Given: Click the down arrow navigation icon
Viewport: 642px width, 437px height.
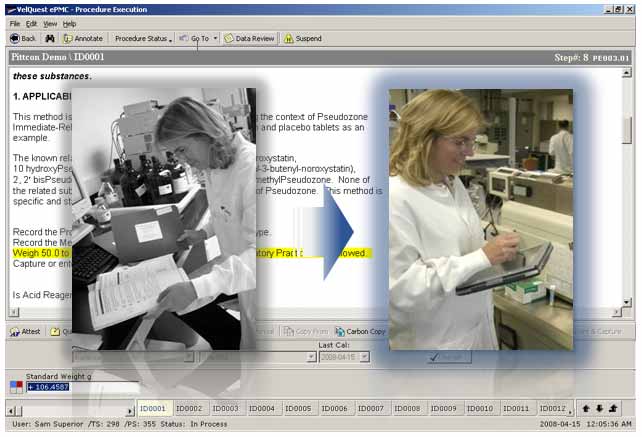Looking at the screenshot, I should (x=599, y=408).
